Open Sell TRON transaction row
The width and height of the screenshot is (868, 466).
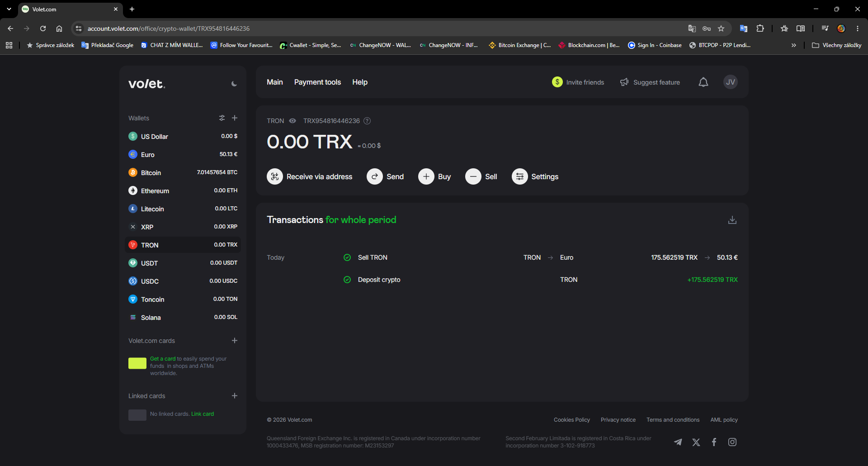pyautogui.click(x=502, y=257)
